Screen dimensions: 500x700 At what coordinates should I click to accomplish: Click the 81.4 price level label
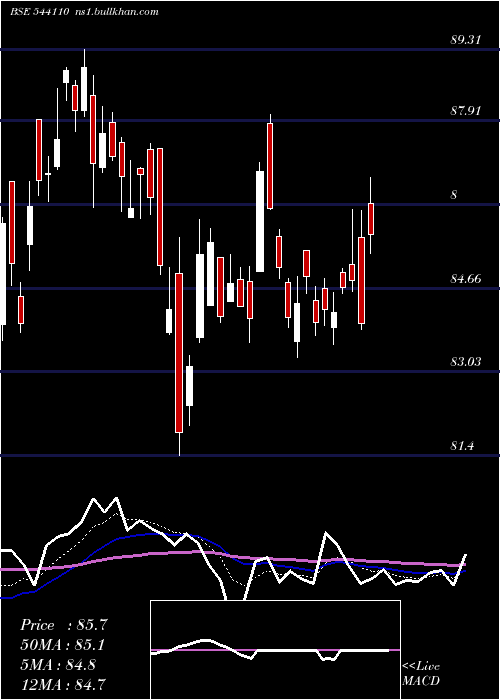[462, 445]
